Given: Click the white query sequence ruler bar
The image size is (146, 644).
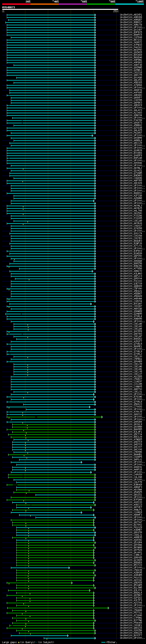Looking at the screenshot, I should tap(60, 9).
